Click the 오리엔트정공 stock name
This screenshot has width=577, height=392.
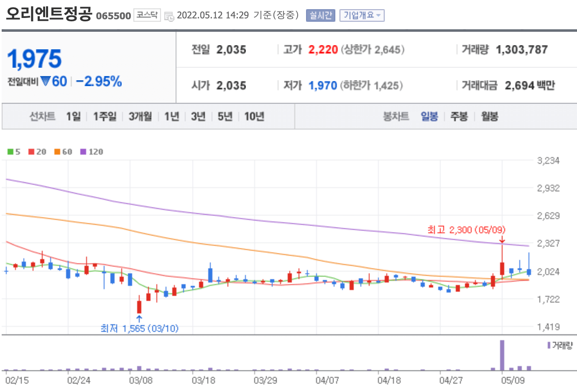[49, 14]
